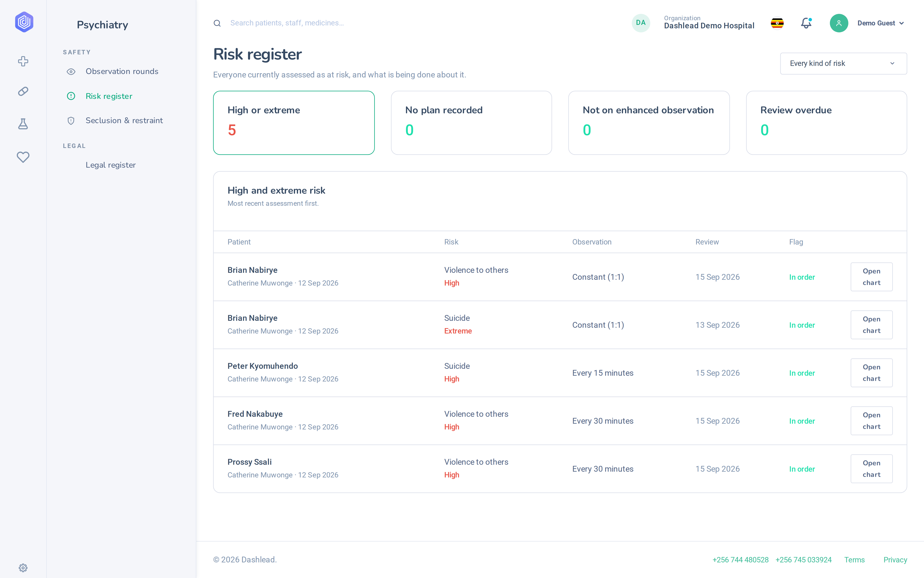Click the Uganda flag icon
This screenshot has height=578, width=924.
click(x=777, y=23)
